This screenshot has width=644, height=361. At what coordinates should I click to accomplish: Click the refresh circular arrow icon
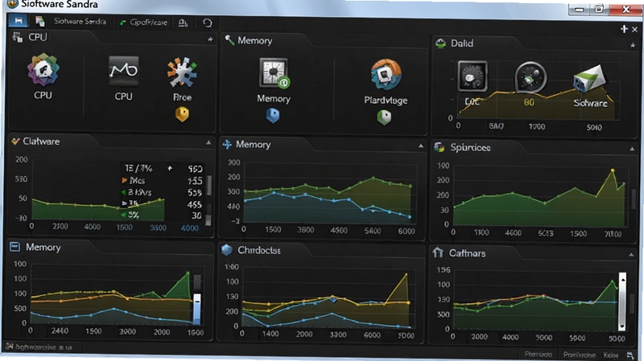[x=208, y=23]
